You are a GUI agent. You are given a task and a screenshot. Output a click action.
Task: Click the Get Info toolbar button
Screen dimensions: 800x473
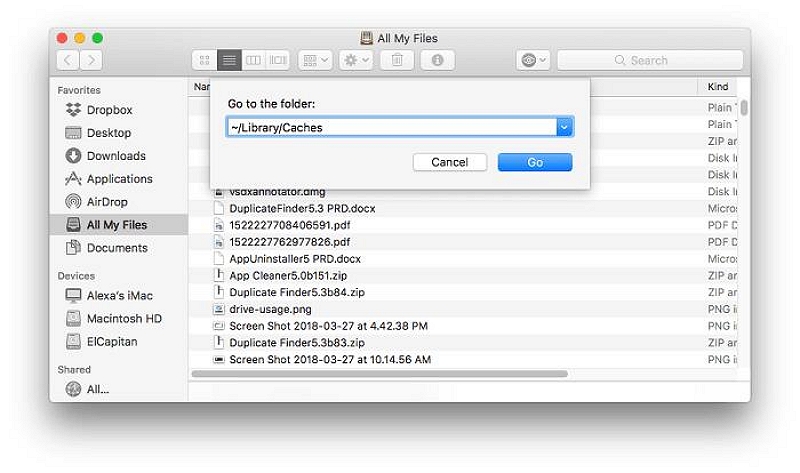(x=437, y=60)
